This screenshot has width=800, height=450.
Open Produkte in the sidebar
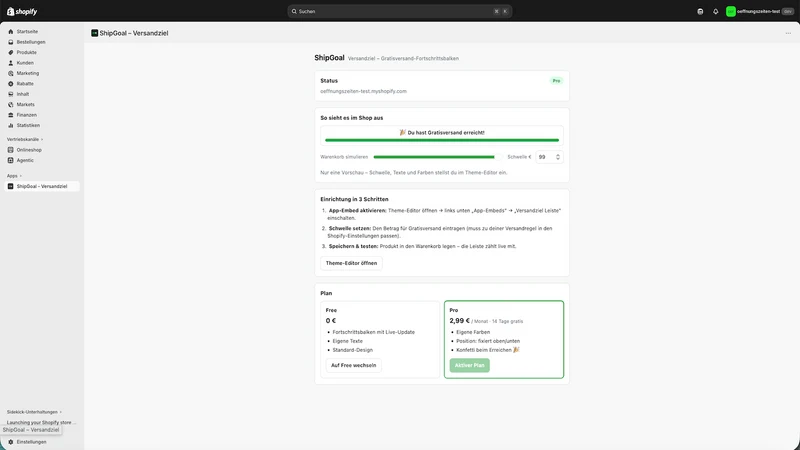coord(27,53)
